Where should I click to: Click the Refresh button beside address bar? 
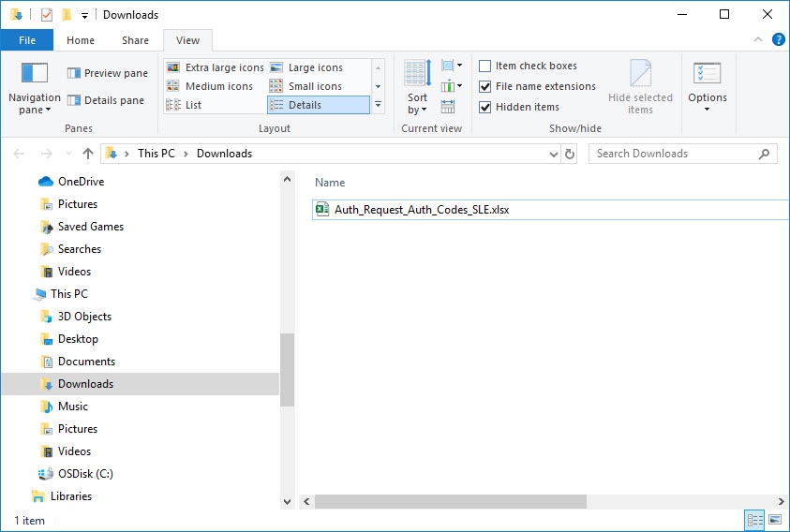point(570,154)
